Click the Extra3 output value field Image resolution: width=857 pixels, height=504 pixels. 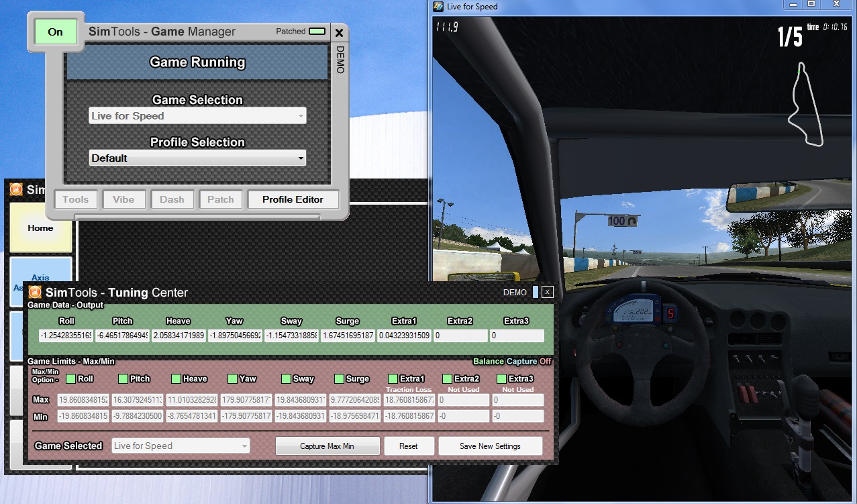coord(517,336)
